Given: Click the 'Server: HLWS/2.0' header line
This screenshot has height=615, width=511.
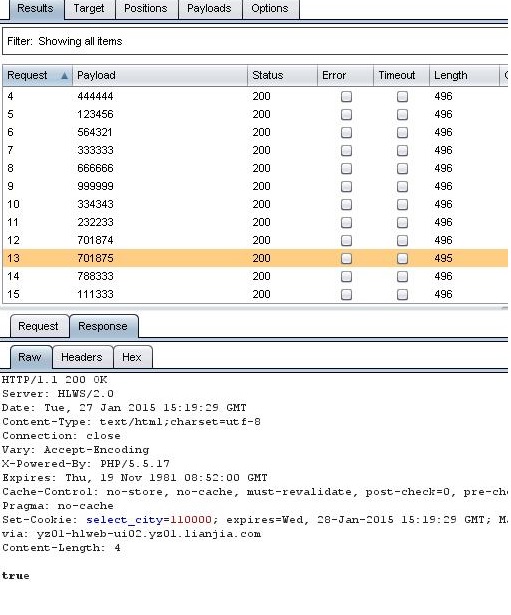Looking at the screenshot, I should (x=58, y=394).
